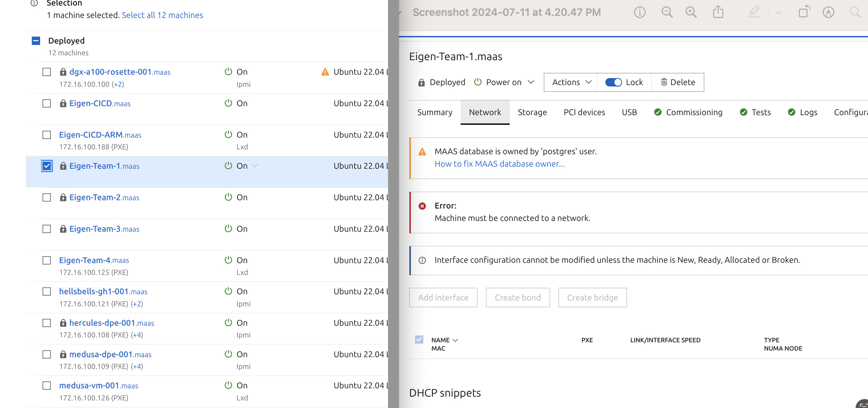
Task: Expand the Power on dropdown chevron
Action: pyautogui.click(x=531, y=82)
